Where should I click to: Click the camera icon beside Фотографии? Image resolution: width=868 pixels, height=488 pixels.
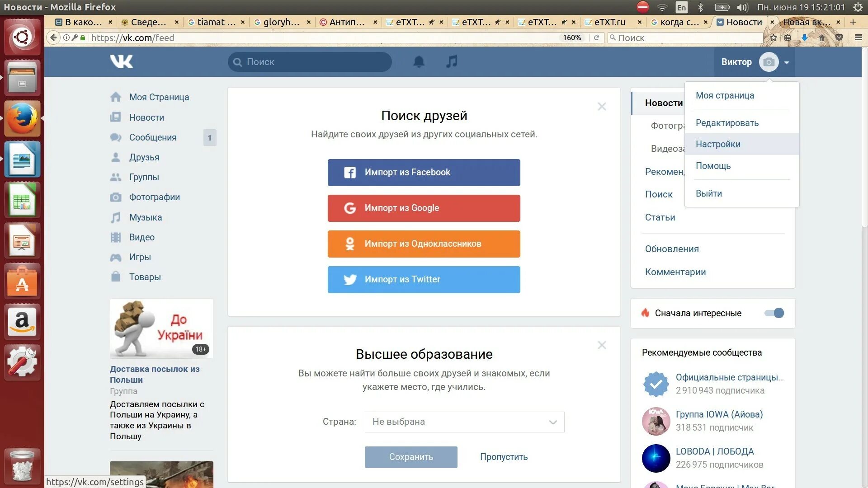click(x=116, y=197)
